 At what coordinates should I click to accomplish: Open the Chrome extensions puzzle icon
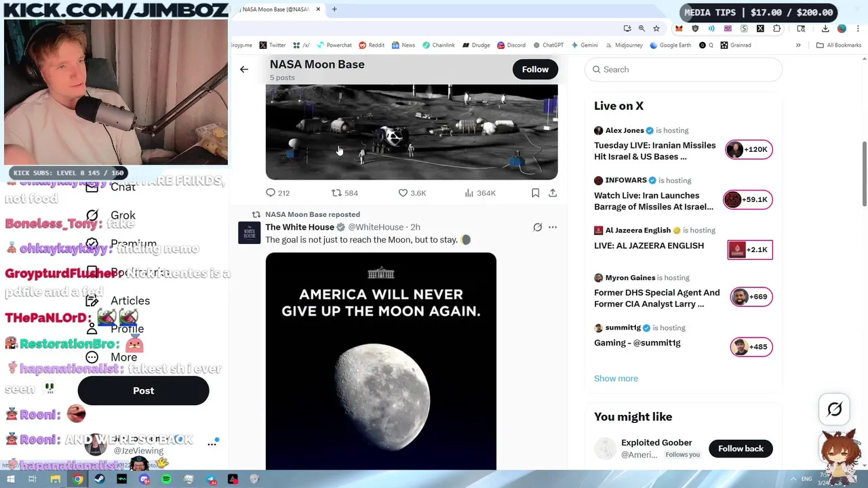(x=776, y=28)
